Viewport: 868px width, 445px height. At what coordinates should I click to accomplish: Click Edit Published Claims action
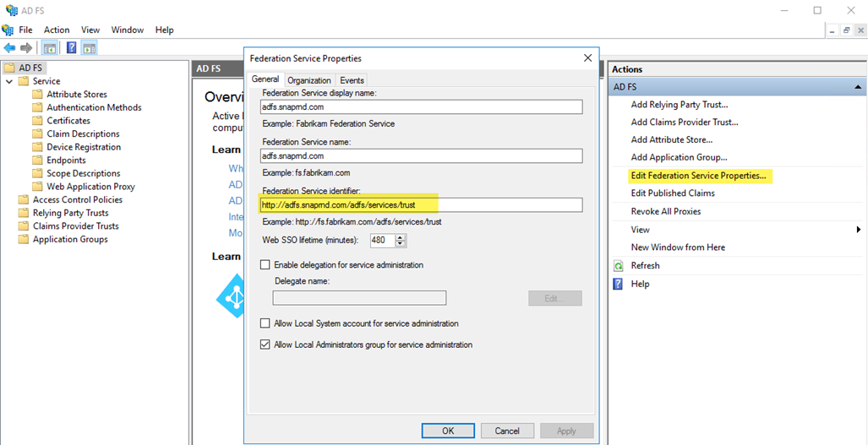(x=673, y=193)
